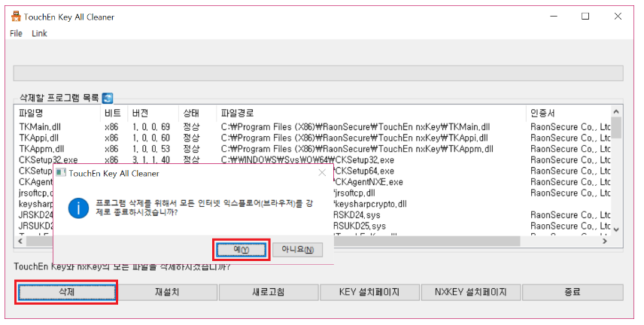Click version 1, 0, 0, 53

pyautogui.click(x=150, y=149)
